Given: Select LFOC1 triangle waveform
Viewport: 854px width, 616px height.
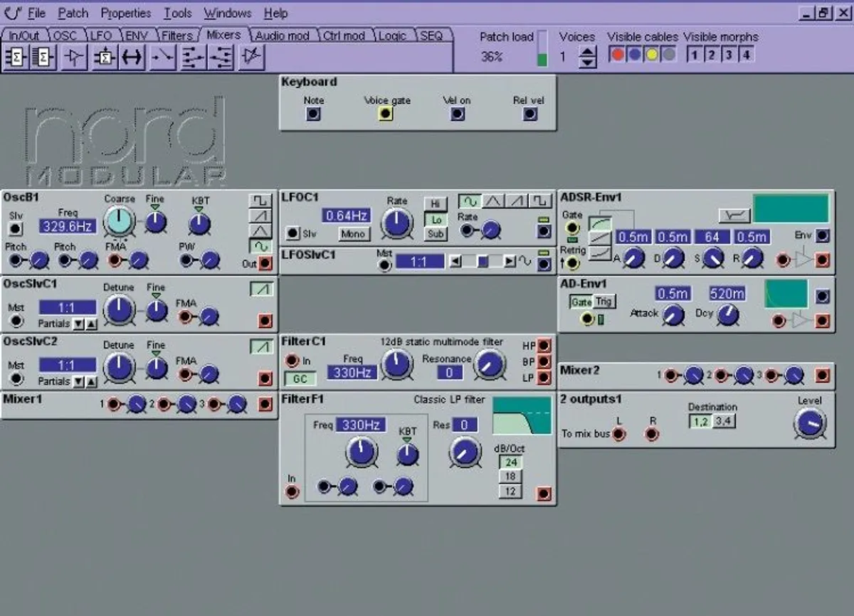Looking at the screenshot, I should (493, 201).
